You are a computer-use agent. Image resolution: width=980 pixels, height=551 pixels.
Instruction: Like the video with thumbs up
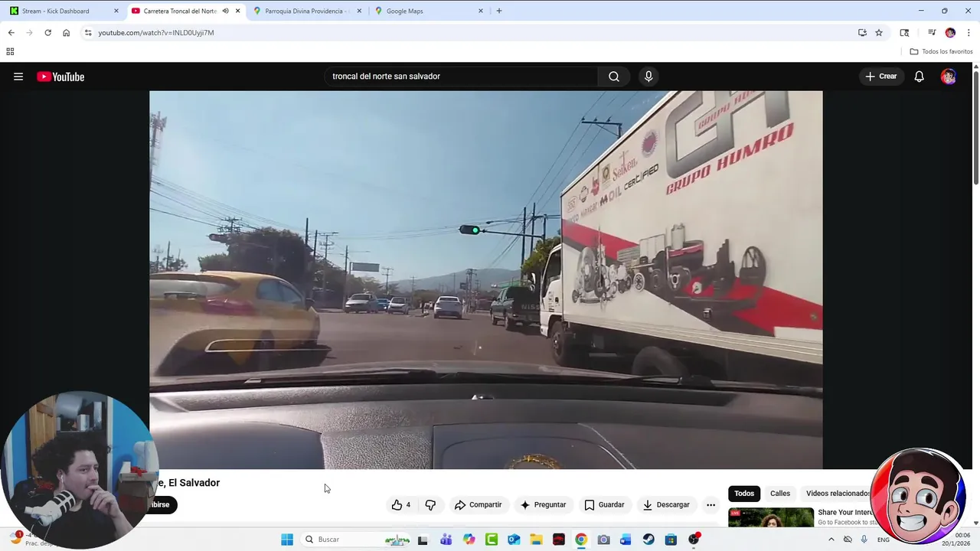coord(402,505)
